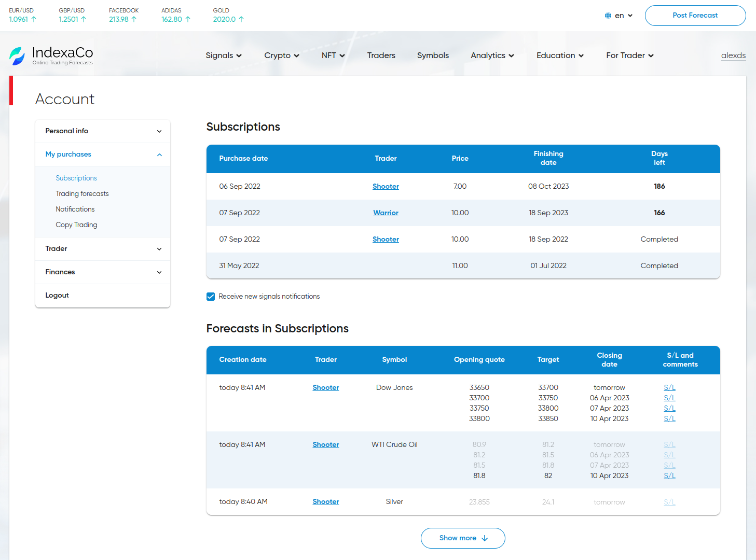756x560 pixels.
Task: Open the For Trader menu dropdown
Action: (630, 55)
